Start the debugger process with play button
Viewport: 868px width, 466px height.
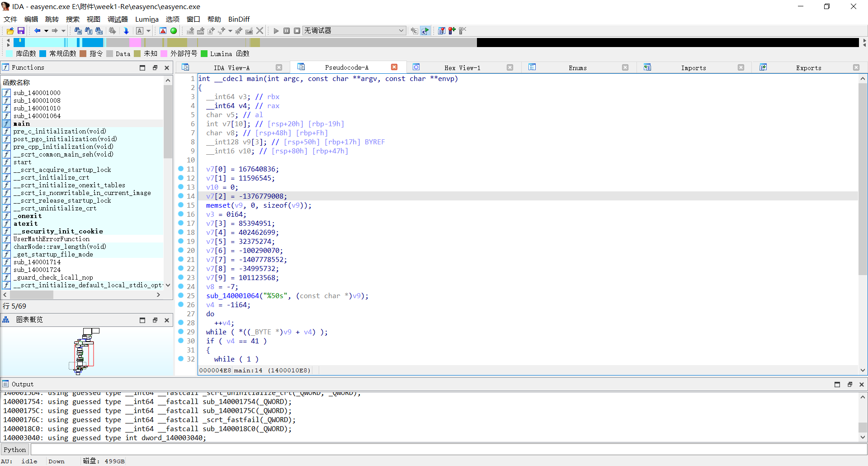(x=276, y=31)
